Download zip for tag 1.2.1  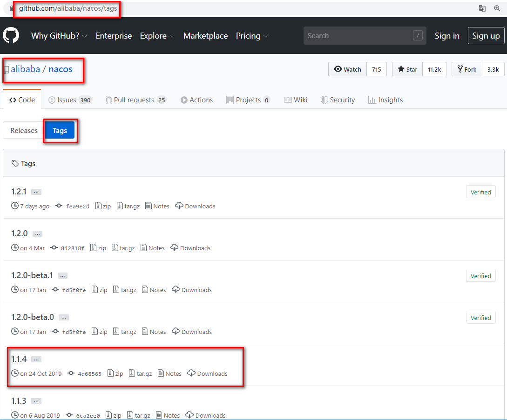pos(103,206)
